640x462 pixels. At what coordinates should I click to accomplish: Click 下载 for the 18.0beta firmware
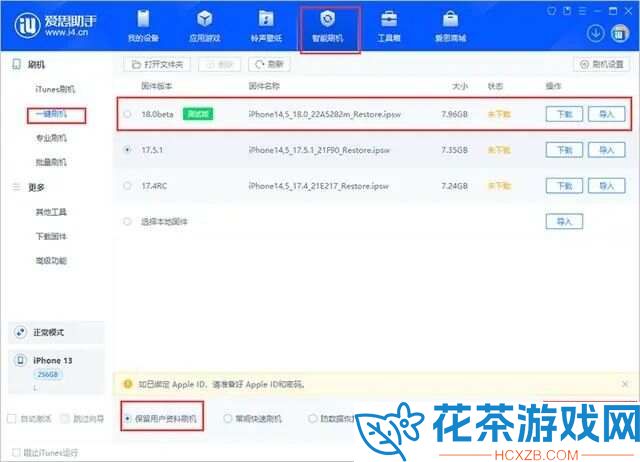[x=564, y=114]
